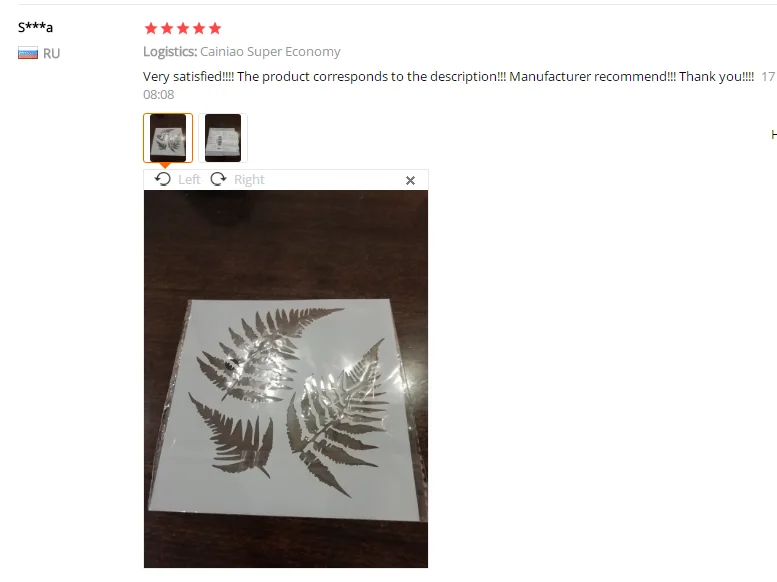Click the first red rating star
Screen dimensions: 777x582
click(x=151, y=28)
